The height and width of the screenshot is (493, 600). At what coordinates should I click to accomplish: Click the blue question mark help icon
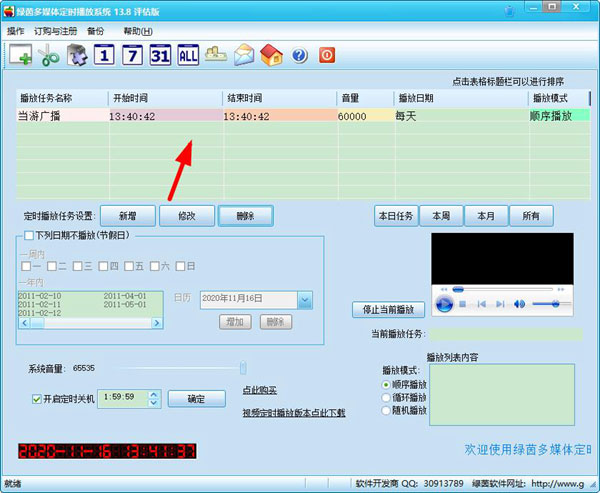click(299, 56)
